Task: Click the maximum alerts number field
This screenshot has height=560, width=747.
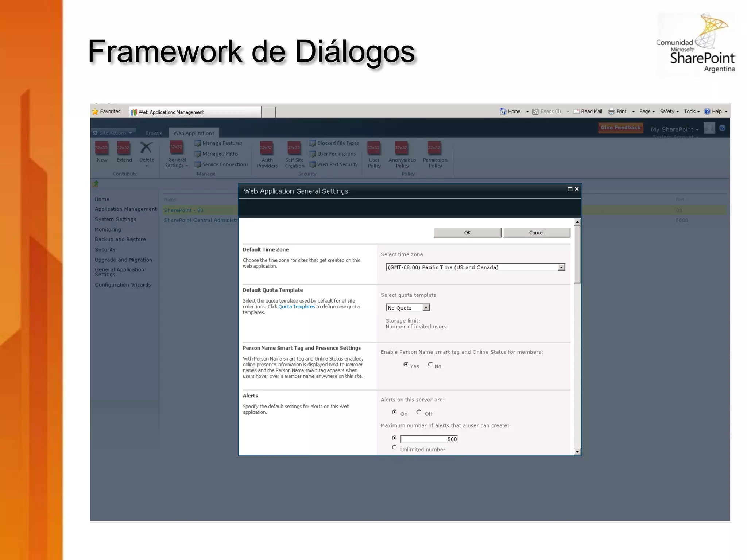Action: tap(429, 439)
